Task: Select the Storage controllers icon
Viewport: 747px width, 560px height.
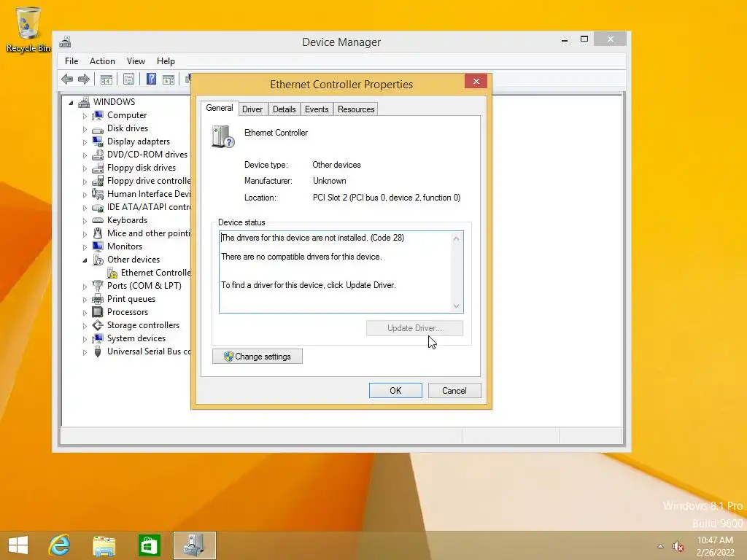Action: click(98, 325)
